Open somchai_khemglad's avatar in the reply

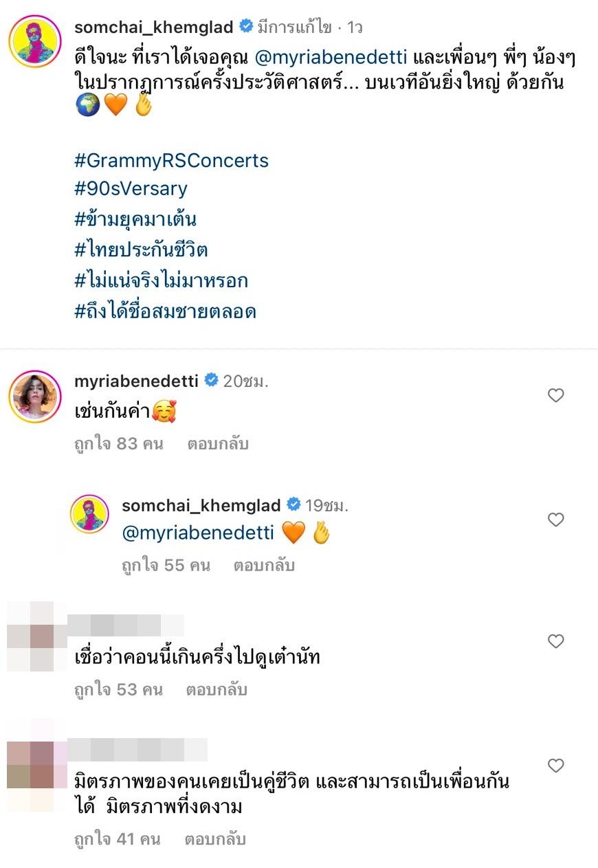[90, 514]
